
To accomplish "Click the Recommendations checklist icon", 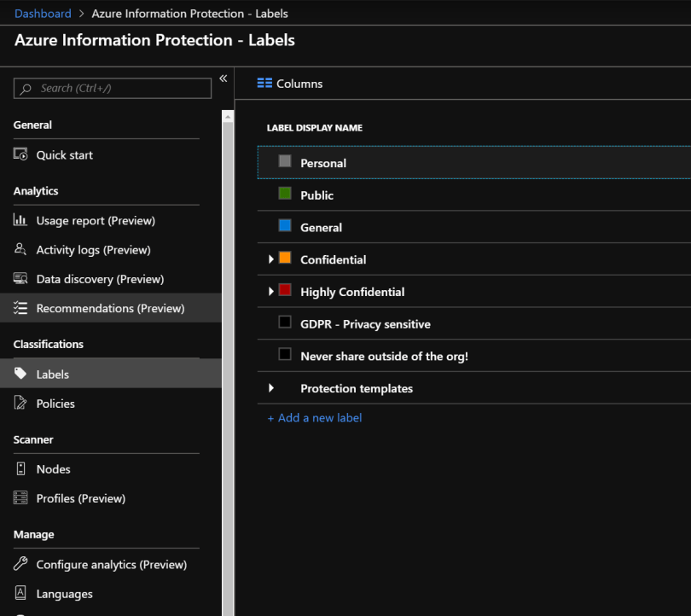I will coord(21,308).
